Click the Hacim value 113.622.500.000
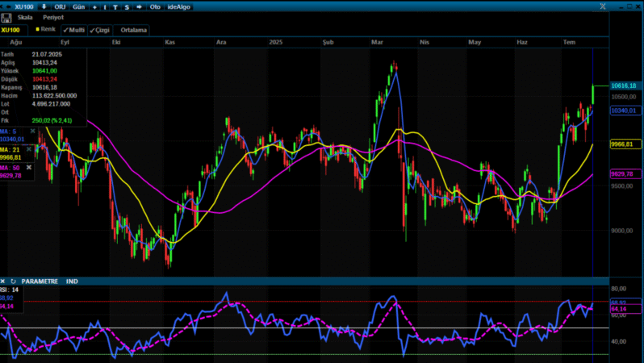Viewport: 644px width, 363px height. click(x=54, y=96)
